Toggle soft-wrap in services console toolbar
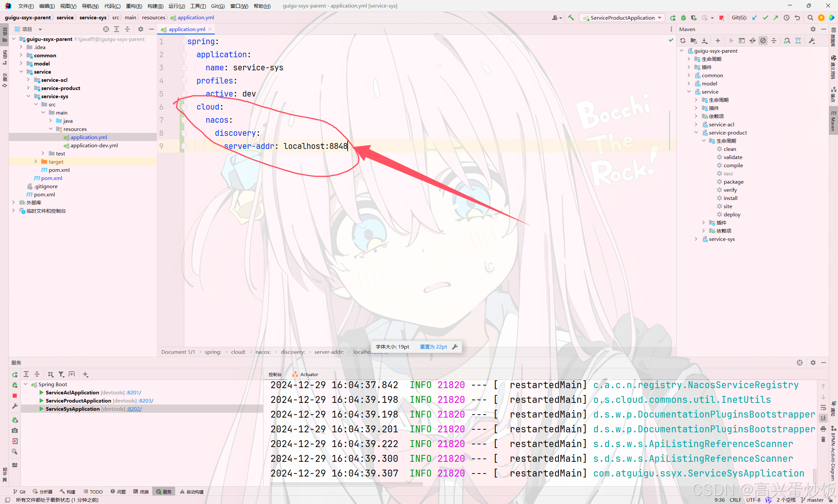The height and width of the screenshot is (504, 838). [823, 408]
